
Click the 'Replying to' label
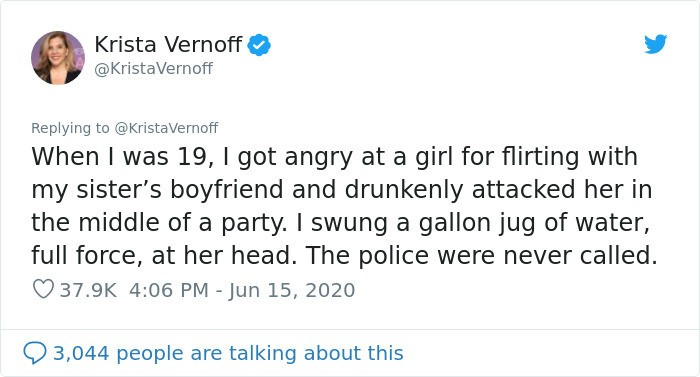point(70,128)
